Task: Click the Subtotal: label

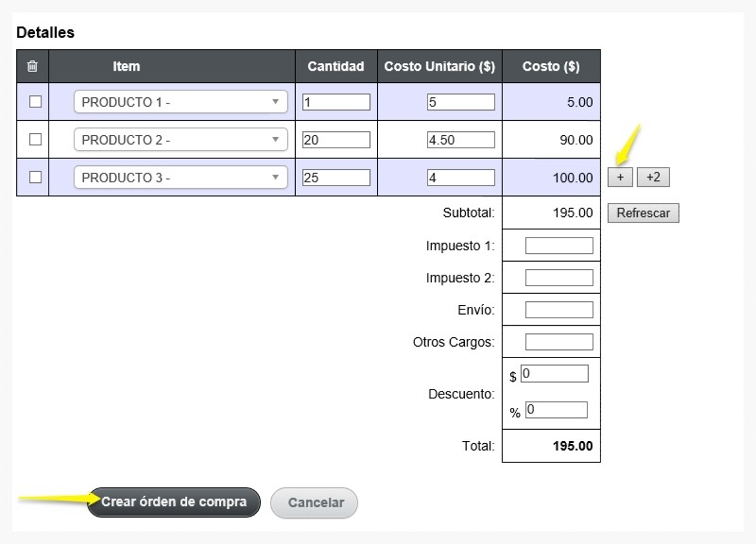Action: [x=469, y=212]
